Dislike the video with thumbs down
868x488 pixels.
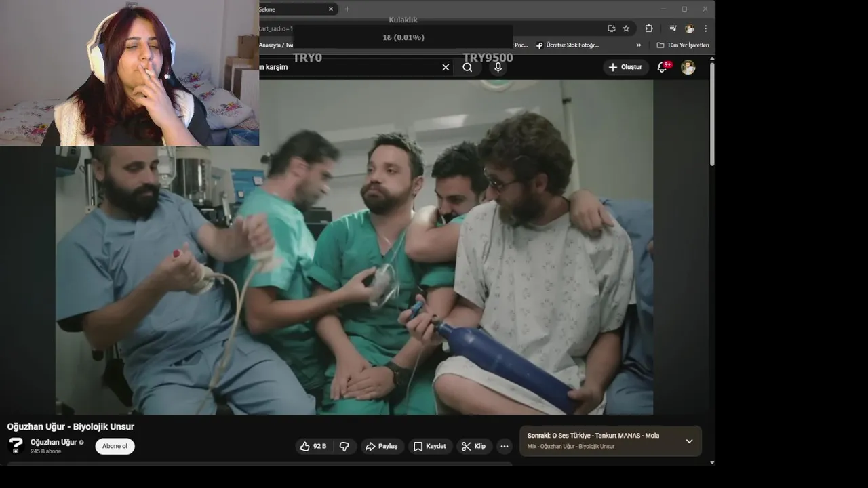(x=344, y=446)
